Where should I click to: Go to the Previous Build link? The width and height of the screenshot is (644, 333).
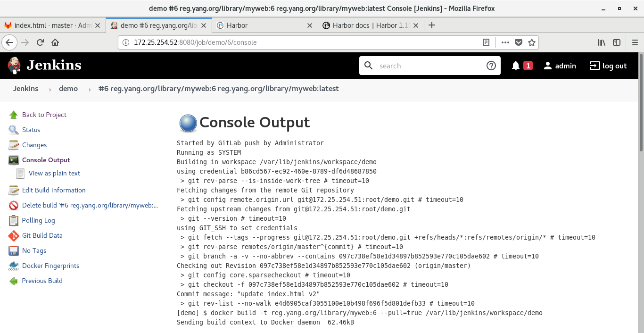42,281
